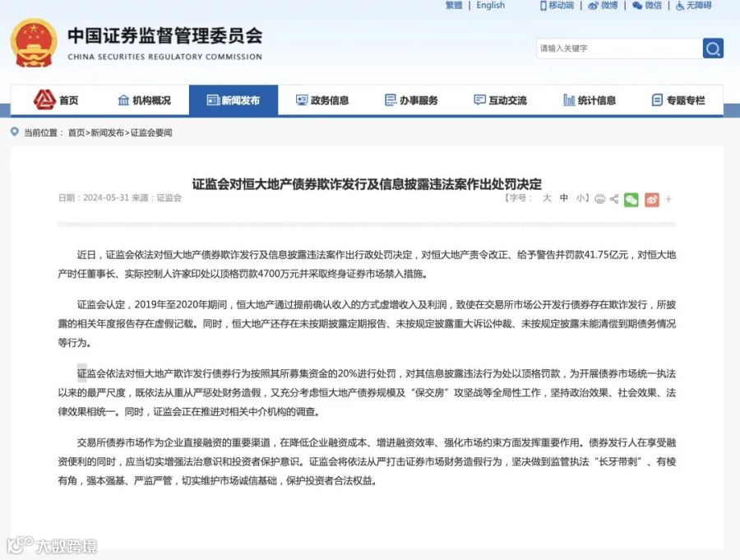This screenshot has height=560, width=740.
Task: Open the 无障碍 accessibility link
Action: click(x=694, y=5)
